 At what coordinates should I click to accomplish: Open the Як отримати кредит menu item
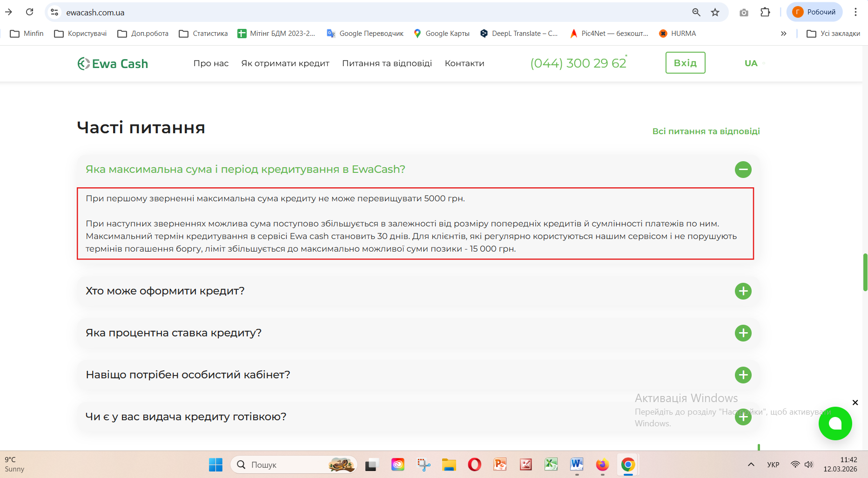285,63
